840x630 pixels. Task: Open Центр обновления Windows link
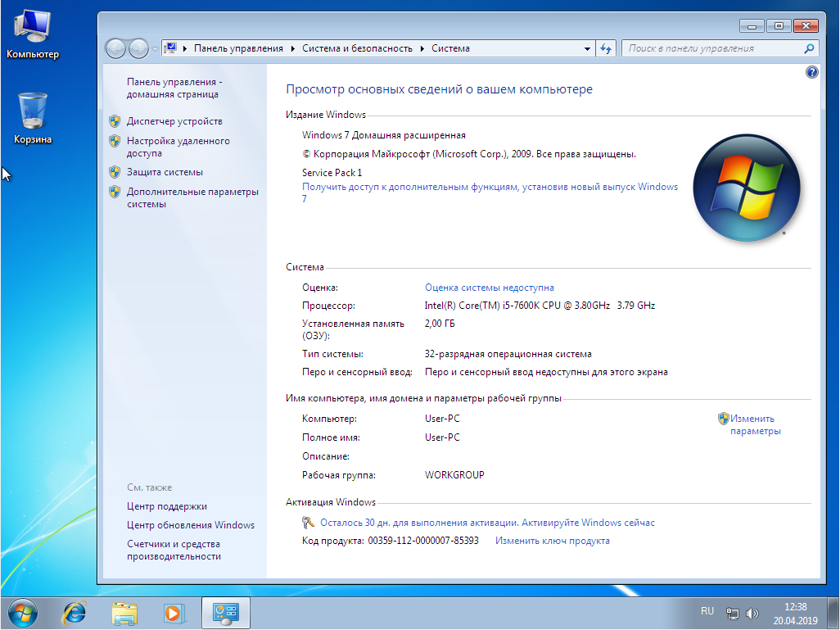[191, 525]
